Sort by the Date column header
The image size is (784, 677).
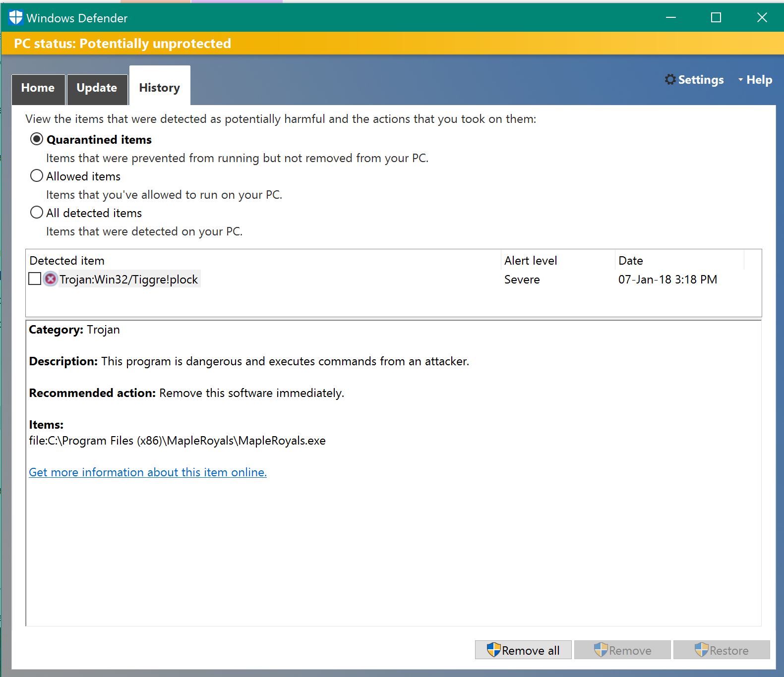coord(679,260)
